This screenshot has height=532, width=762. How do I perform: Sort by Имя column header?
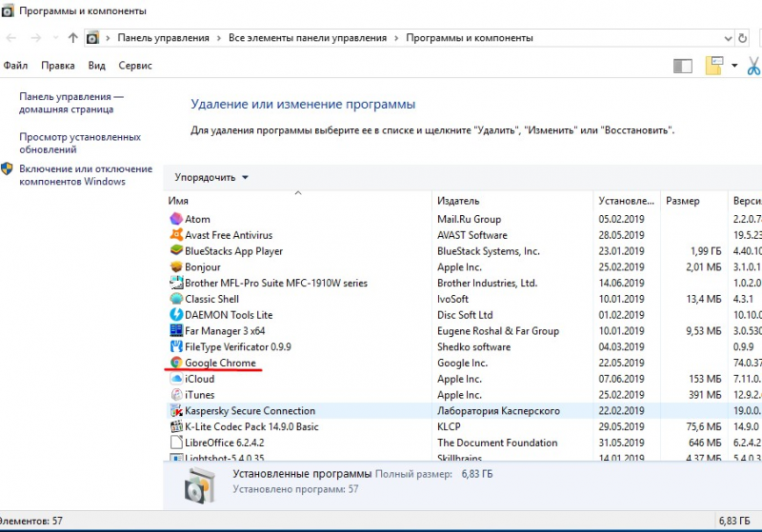coord(298,201)
